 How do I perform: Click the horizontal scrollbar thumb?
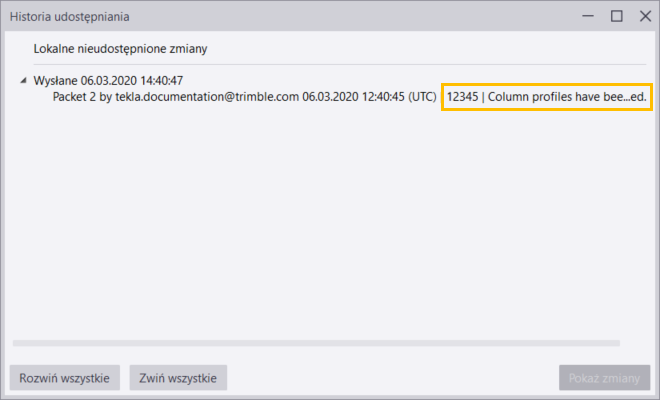point(315,343)
